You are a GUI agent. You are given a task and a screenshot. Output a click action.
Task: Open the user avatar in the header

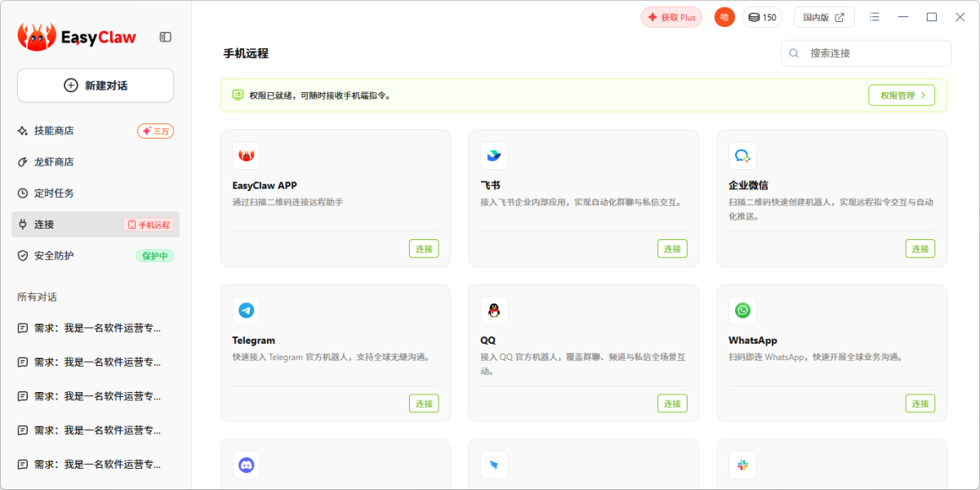(x=724, y=17)
